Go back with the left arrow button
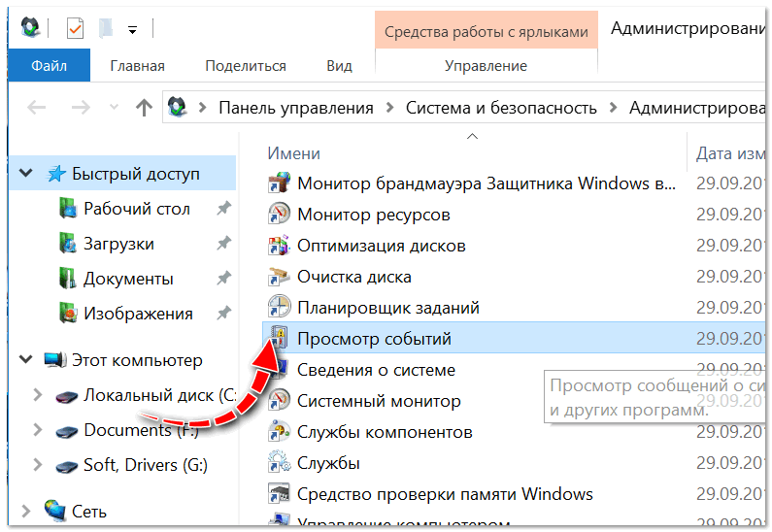The width and height of the screenshot is (772, 532). tap(37, 107)
